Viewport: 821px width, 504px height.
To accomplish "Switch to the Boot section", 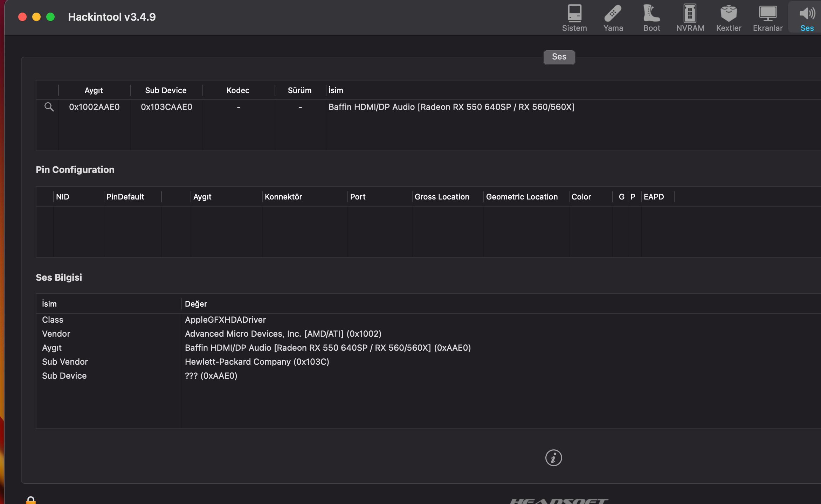I will (x=651, y=18).
